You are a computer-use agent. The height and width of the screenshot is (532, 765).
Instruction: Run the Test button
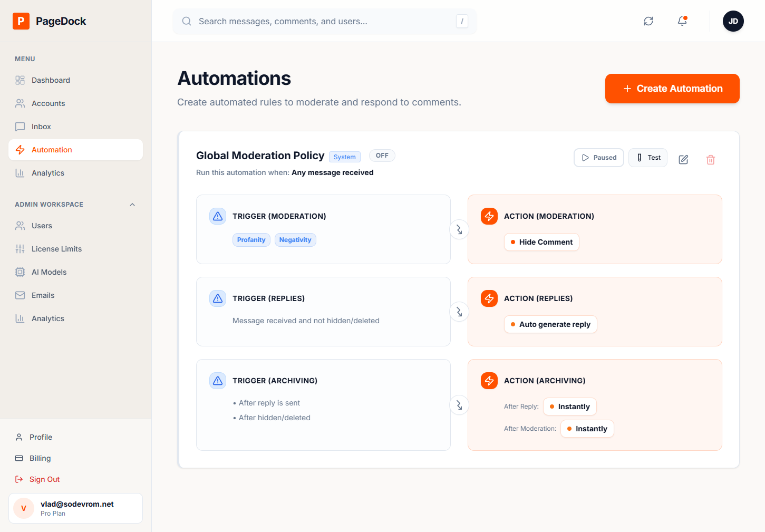[648, 158]
